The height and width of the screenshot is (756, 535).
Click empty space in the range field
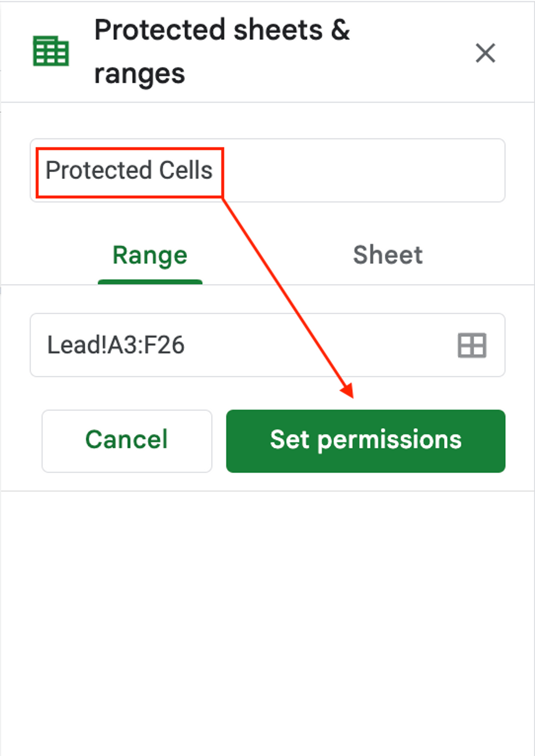coord(313,345)
